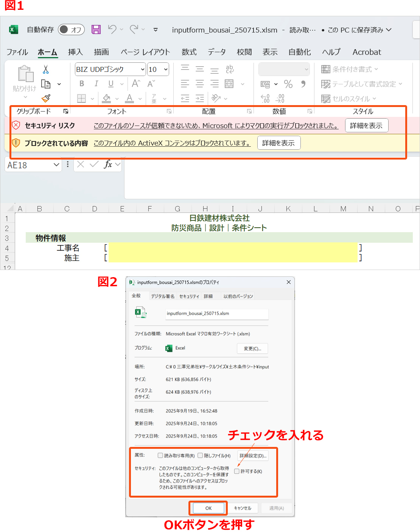
Task: Click the Percent style icon
Action: point(288,84)
